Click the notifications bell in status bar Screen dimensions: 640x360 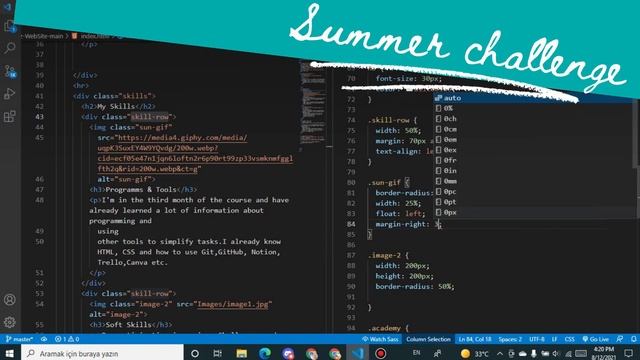(633, 339)
